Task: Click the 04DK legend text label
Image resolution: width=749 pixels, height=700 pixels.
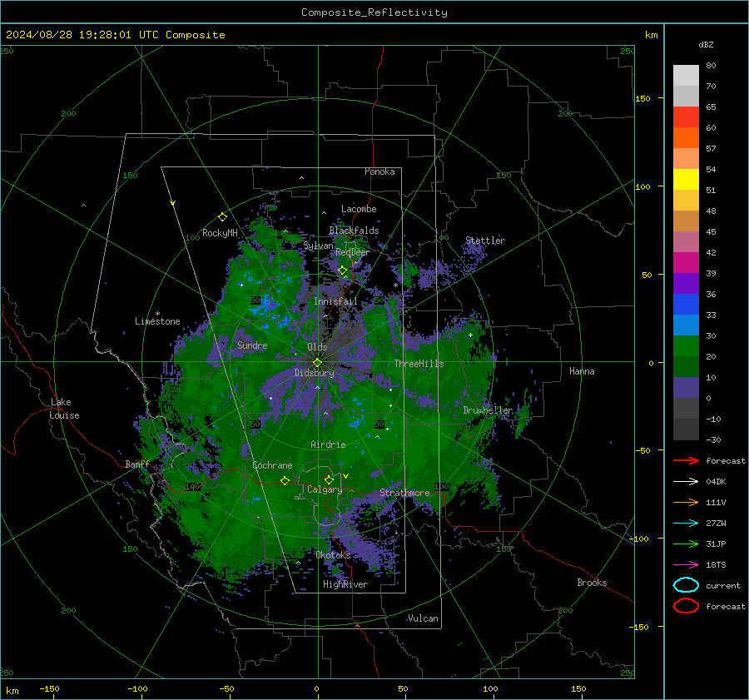Action: 716,481
